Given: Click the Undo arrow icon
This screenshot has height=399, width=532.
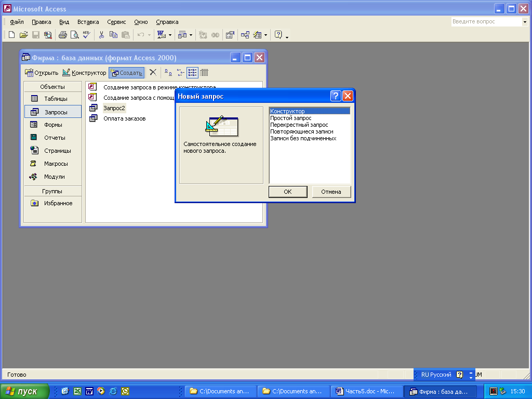Looking at the screenshot, I should click(141, 35).
